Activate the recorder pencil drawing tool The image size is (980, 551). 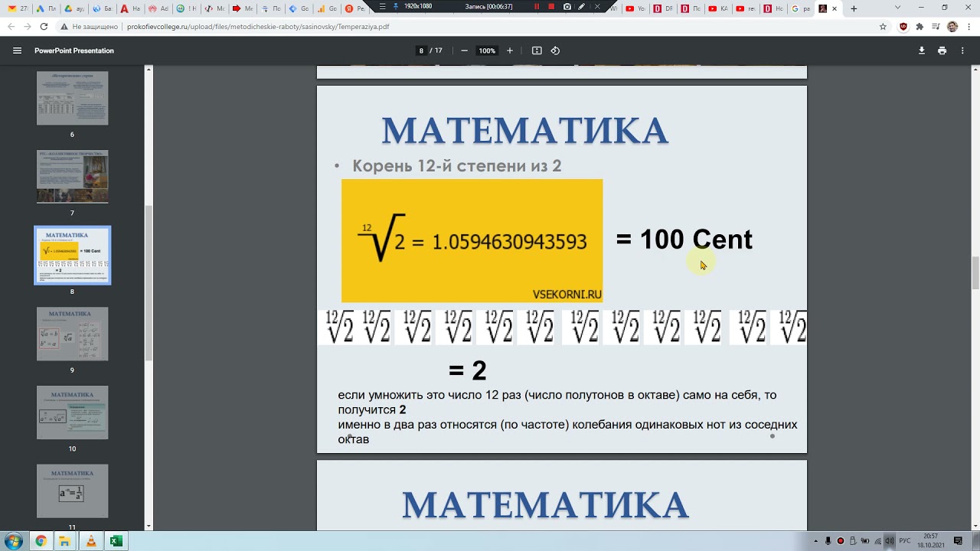coord(582,6)
